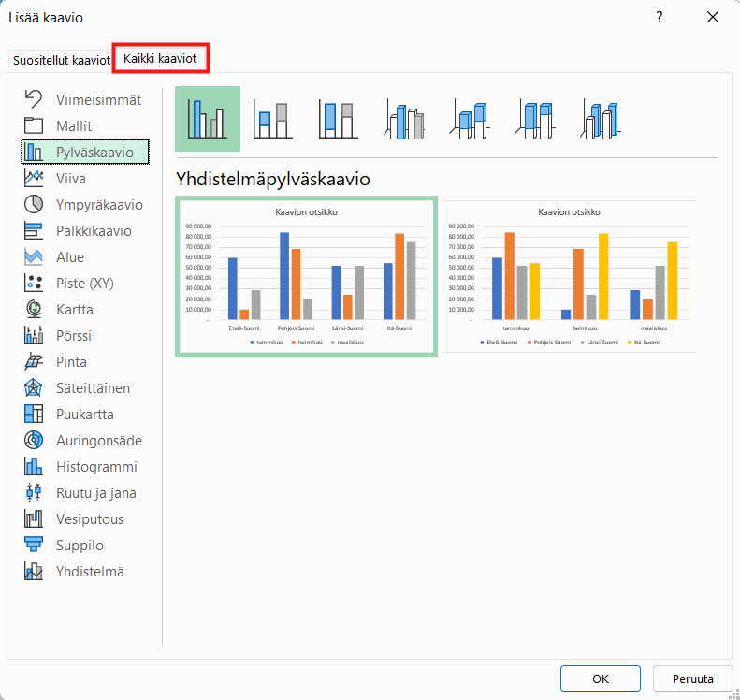Click the Ruutu ja jana label
This screenshot has height=700, width=740.
tap(96, 493)
